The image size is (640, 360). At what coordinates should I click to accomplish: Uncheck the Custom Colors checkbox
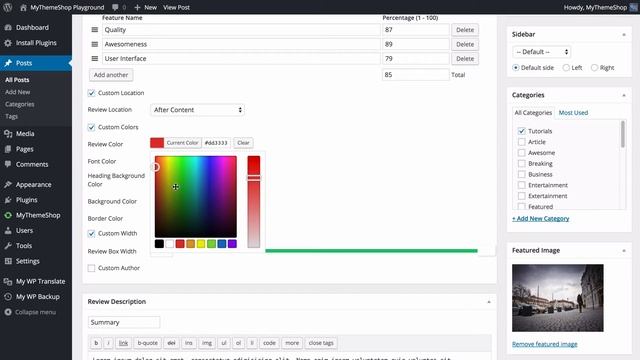(x=91, y=127)
